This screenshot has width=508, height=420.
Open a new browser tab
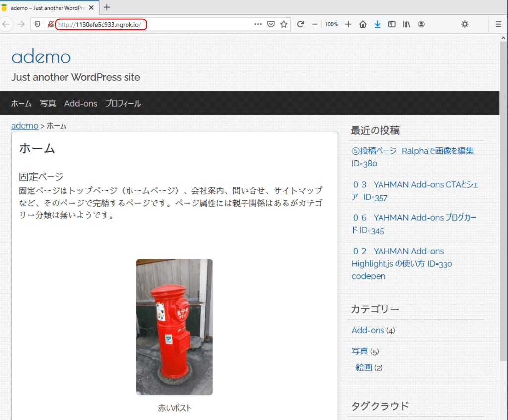tap(107, 7)
